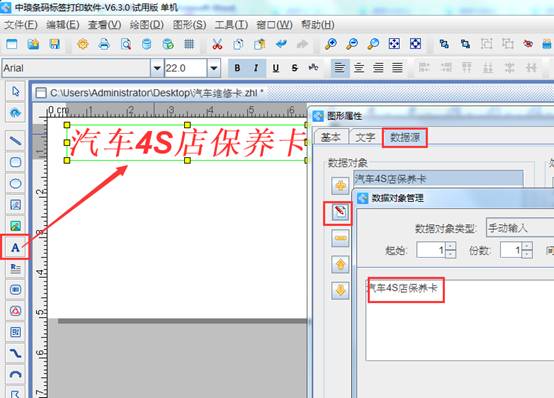This screenshot has height=398, width=554.
Task: Select the ellipse drawing tool
Action: tap(15, 183)
